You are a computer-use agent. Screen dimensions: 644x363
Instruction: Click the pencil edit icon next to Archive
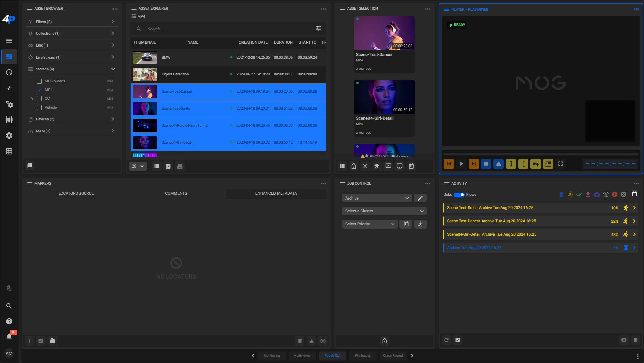420,198
